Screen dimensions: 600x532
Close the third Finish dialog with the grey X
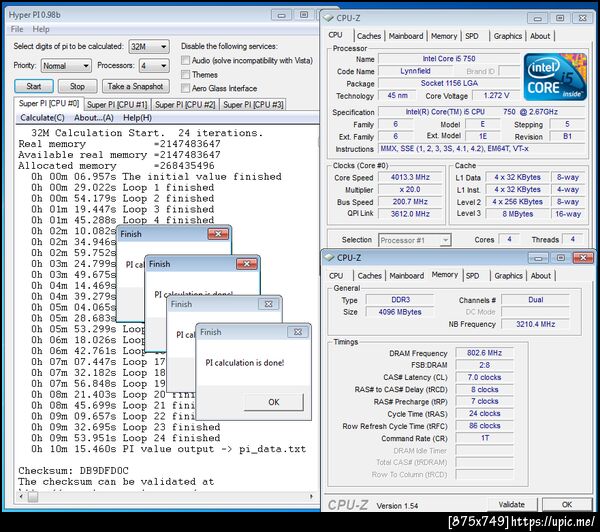coord(269,304)
